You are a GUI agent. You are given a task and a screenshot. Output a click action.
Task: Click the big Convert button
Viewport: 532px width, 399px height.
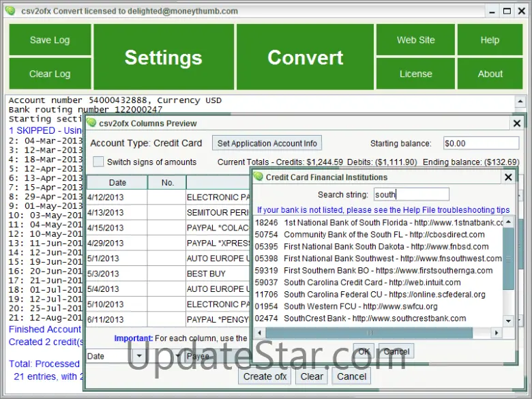point(305,57)
